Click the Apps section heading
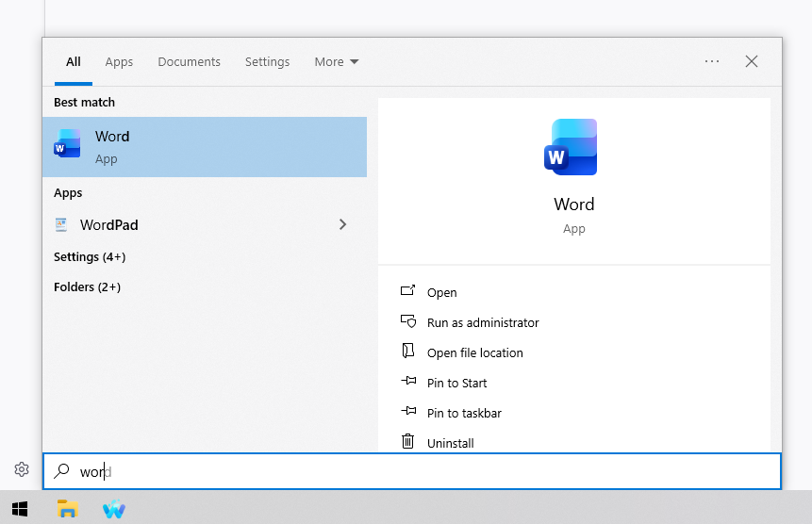 [68, 193]
